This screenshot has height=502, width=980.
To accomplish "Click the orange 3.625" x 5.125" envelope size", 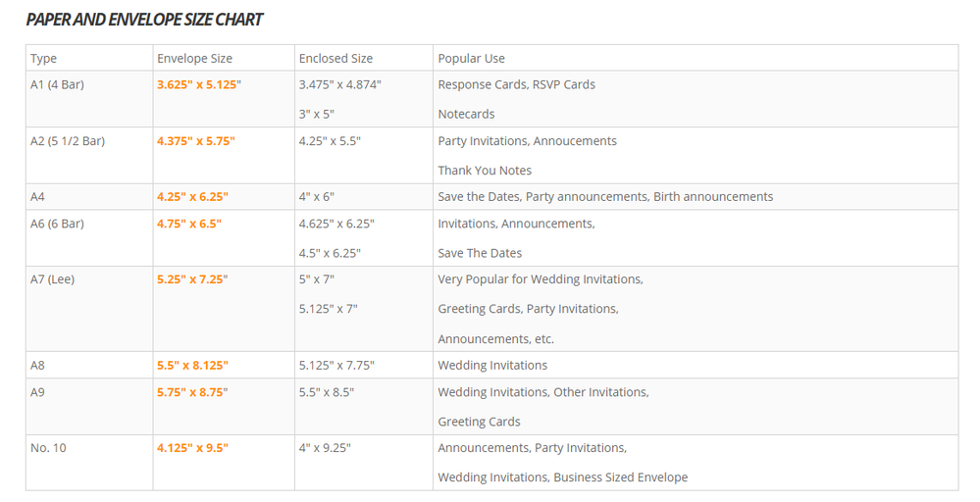I will tap(198, 84).
